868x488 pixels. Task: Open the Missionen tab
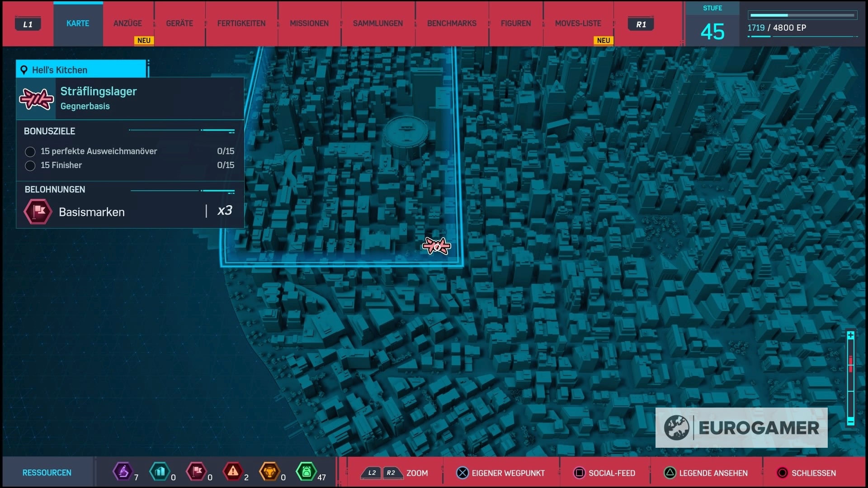309,23
